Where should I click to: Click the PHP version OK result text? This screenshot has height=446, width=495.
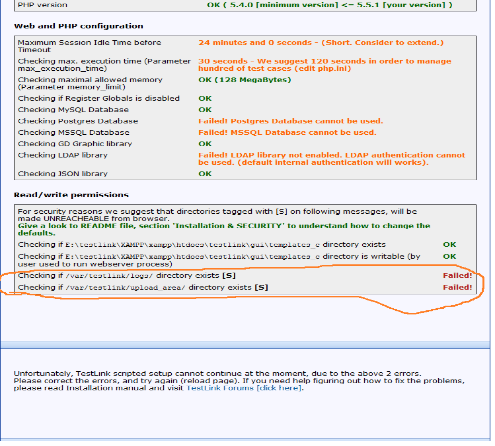coord(330,5)
